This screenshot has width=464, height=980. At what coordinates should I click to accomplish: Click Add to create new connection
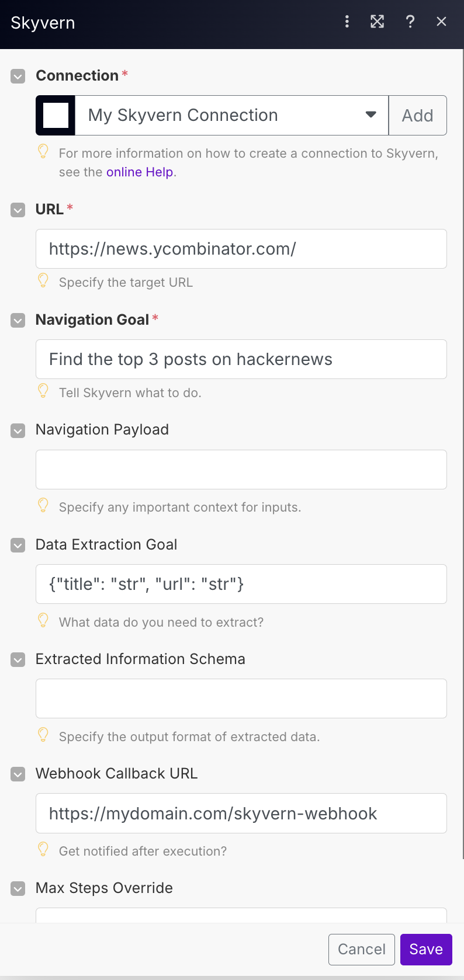417,115
